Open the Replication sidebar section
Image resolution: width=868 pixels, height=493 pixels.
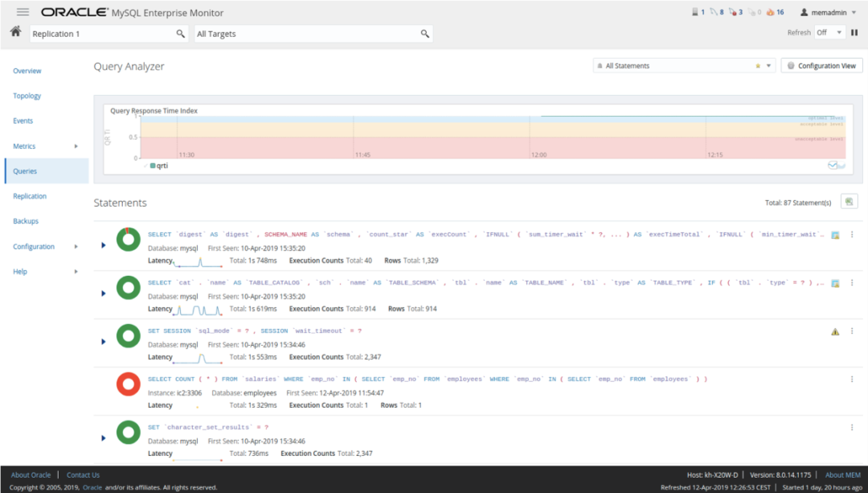pos(30,195)
